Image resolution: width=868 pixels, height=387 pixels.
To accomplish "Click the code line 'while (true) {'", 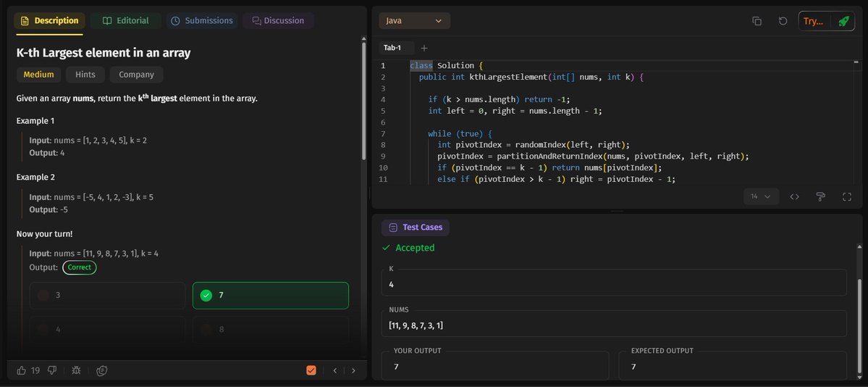I will coord(460,133).
